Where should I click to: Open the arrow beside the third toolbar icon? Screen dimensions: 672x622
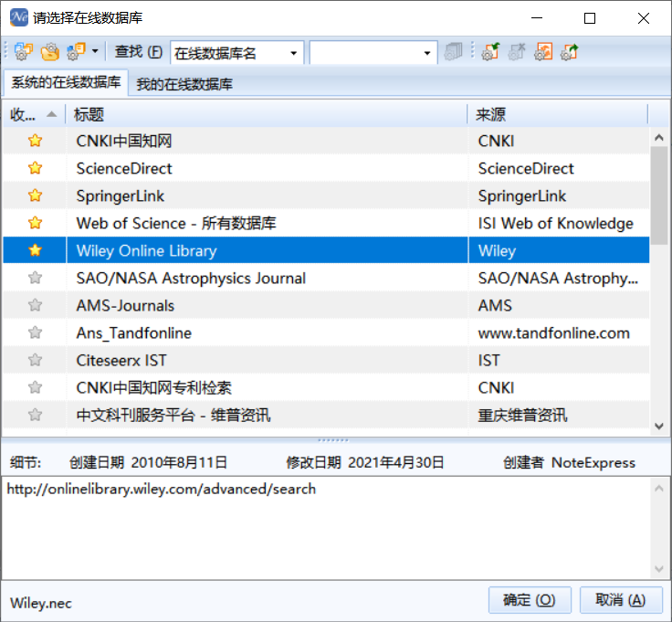coord(95,52)
